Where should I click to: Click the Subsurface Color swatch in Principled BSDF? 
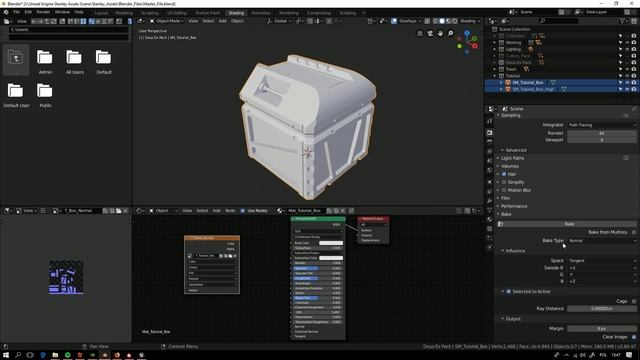[x=331, y=258]
